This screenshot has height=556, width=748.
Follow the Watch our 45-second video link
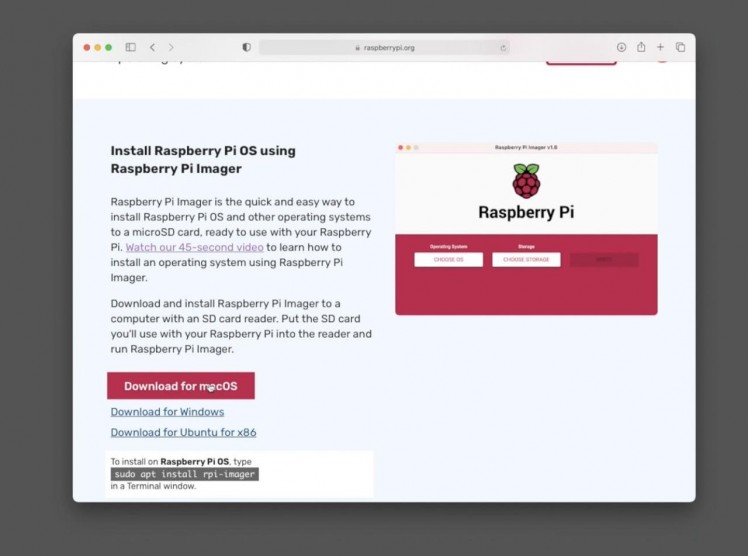pos(195,247)
